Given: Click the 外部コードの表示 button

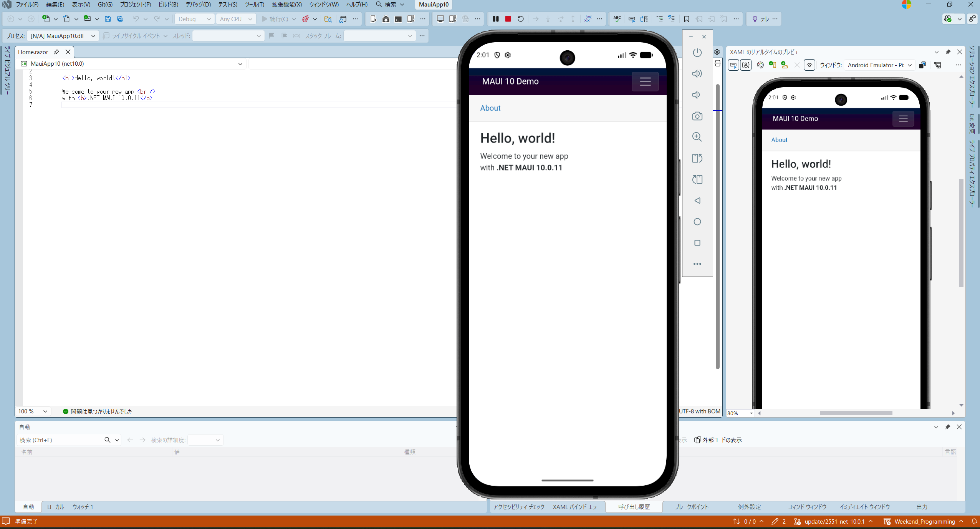Looking at the screenshot, I should point(718,440).
